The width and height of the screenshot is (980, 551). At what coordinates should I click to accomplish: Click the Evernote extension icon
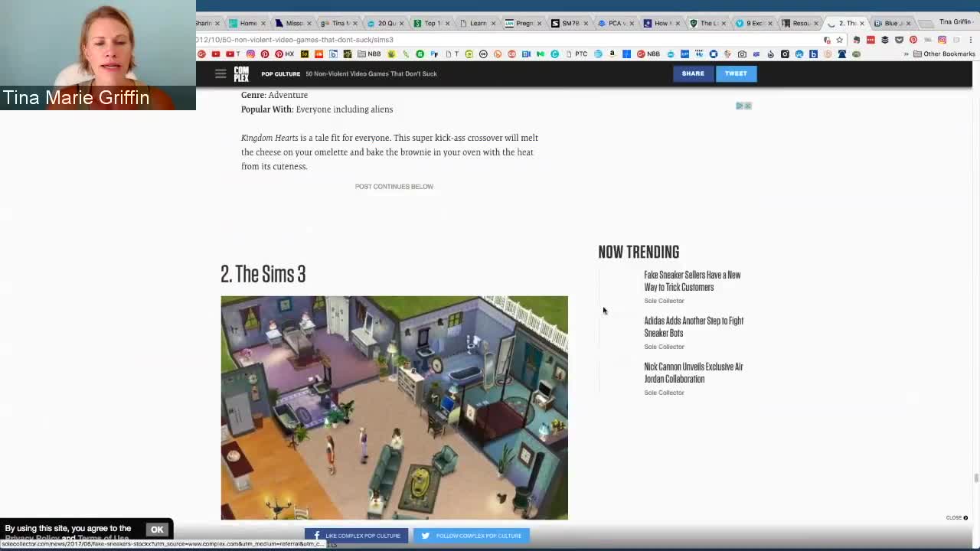857,40
